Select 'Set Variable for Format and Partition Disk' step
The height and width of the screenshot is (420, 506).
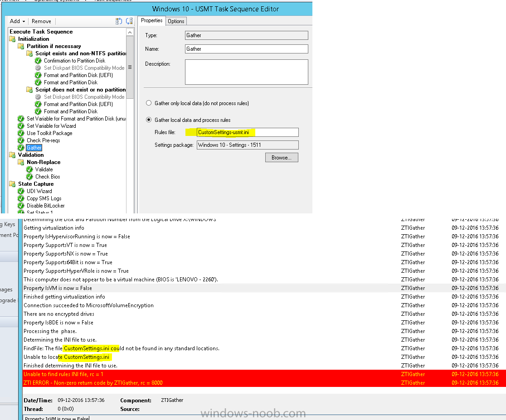pos(77,119)
